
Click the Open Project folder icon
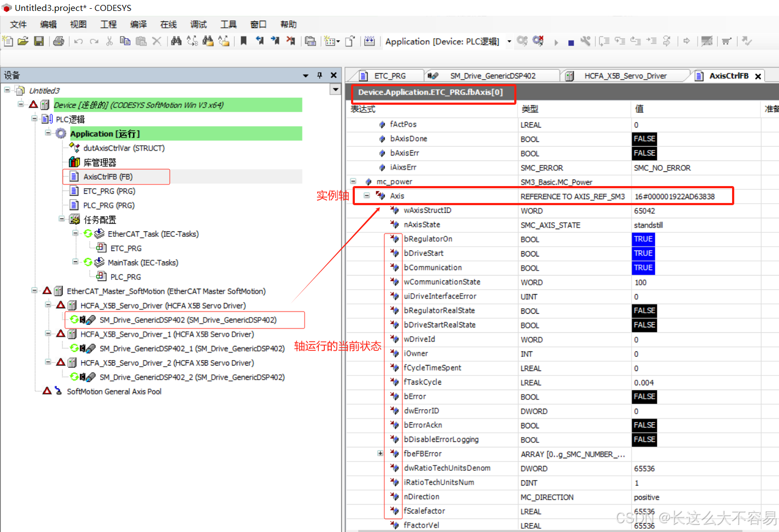[x=23, y=41]
